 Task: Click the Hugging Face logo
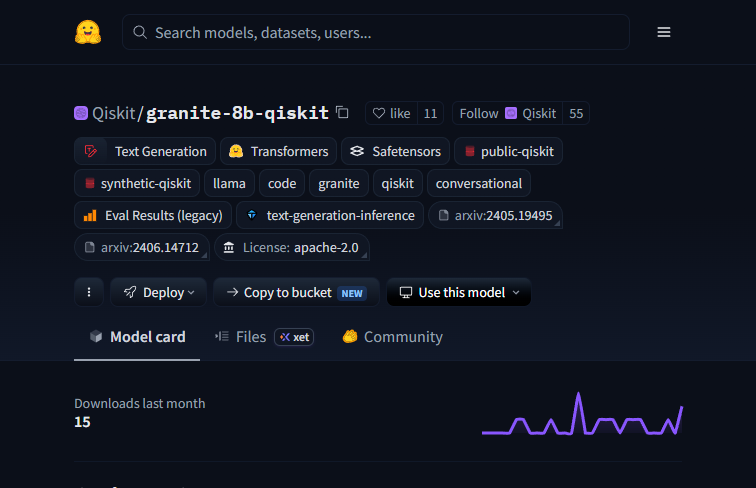pyautogui.click(x=88, y=32)
